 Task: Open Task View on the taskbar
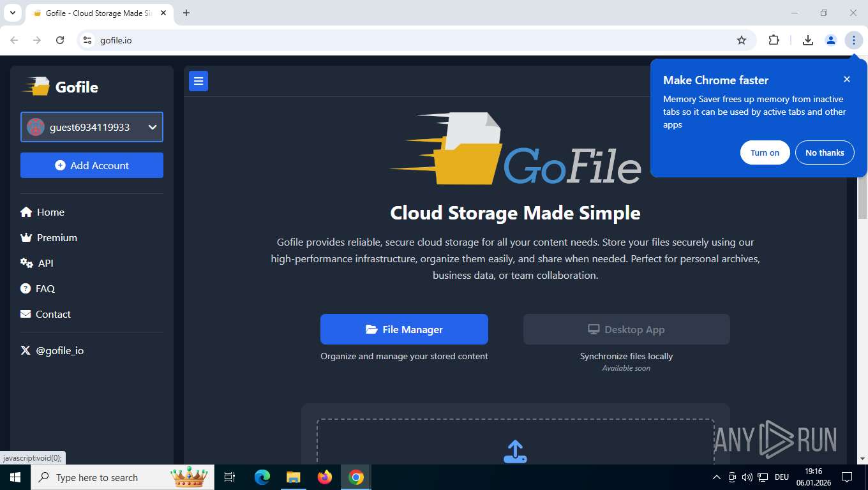pyautogui.click(x=230, y=477)
